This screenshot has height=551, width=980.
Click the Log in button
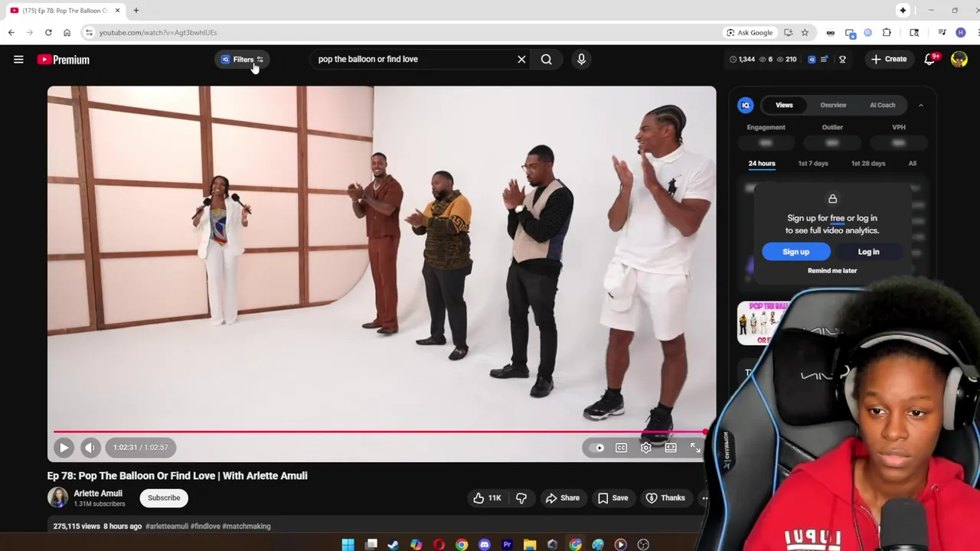(x=868, y=252)
